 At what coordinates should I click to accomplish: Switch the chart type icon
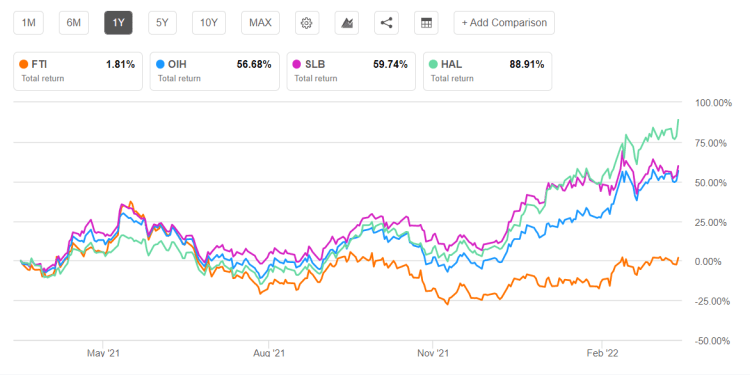[347, 23]
